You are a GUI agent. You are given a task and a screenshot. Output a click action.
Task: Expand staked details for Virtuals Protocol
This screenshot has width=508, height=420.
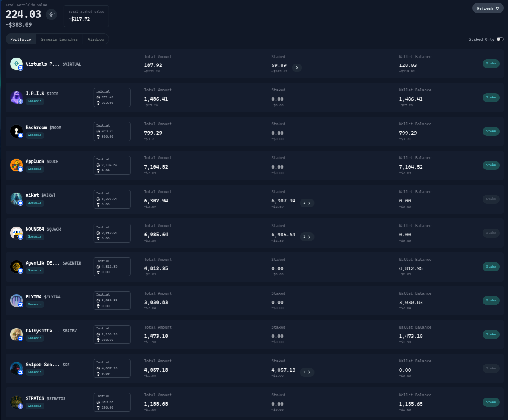pyautogui.click(x=297, y=67)
